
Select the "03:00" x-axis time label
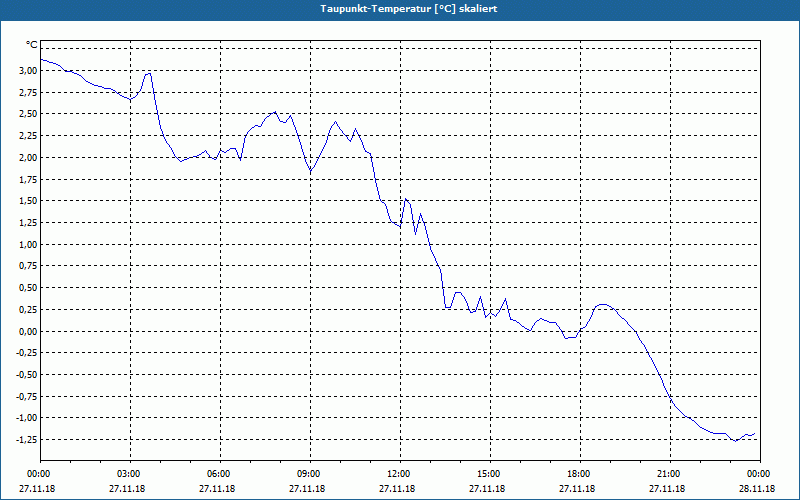click(130, 474)
